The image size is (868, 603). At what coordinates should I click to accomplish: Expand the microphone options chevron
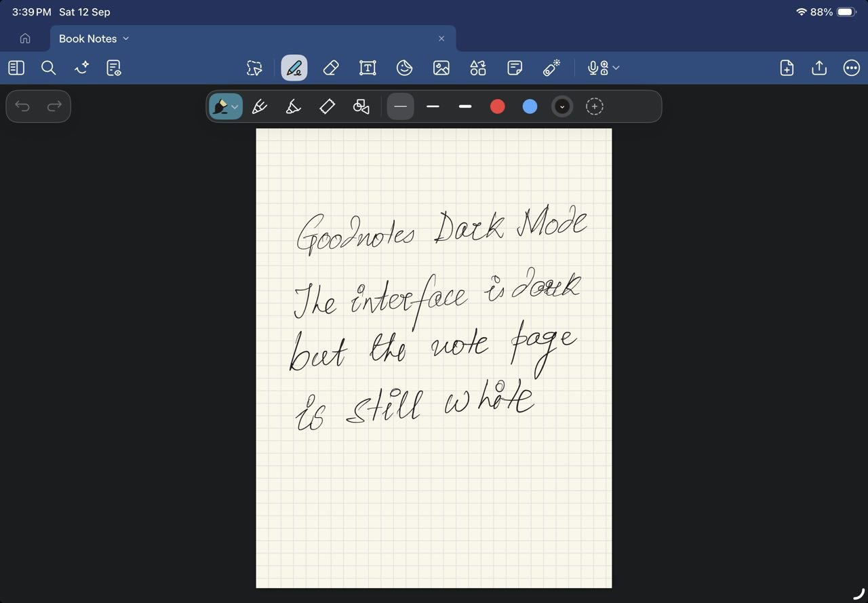616,68
